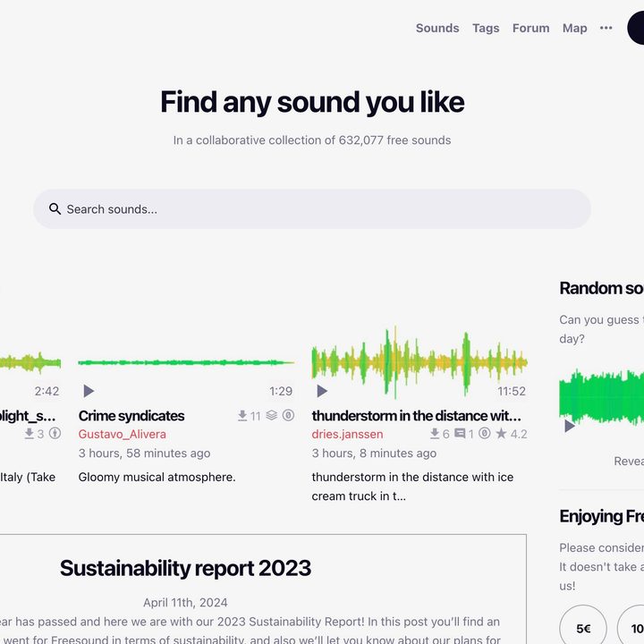Play the Crime syndicates sound
Image resolution: width=644 pixels, height=644 pixels.
[x=89, y=391]
